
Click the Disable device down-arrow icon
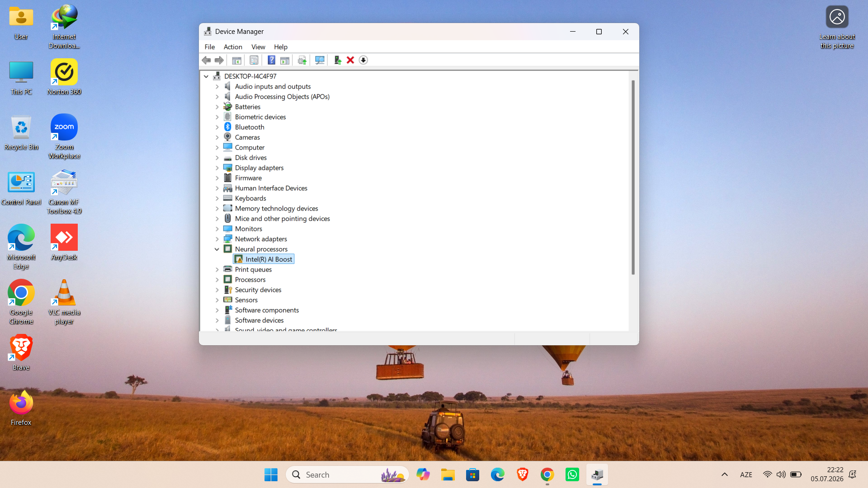[363, 60]
